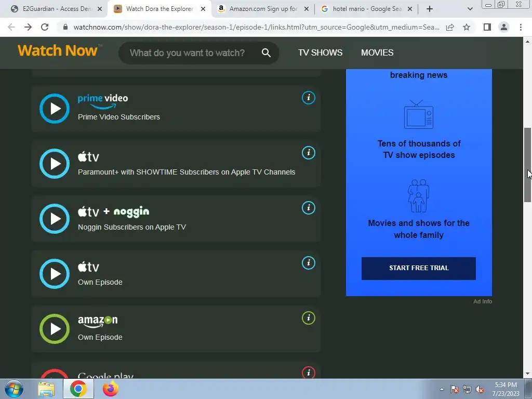The image size is (532, 399).
Task: Open the Chrome three-dot menu
Action: pyautogui.click(x=521, y=27)
